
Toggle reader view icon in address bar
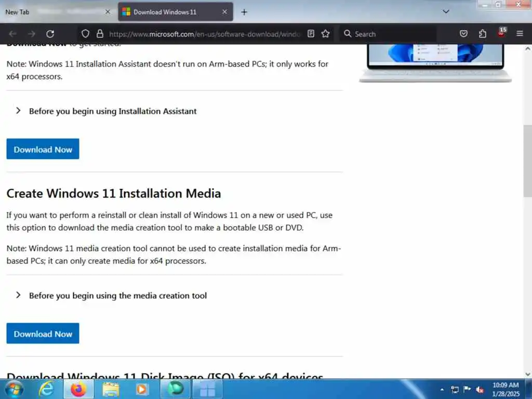[311, 34]
